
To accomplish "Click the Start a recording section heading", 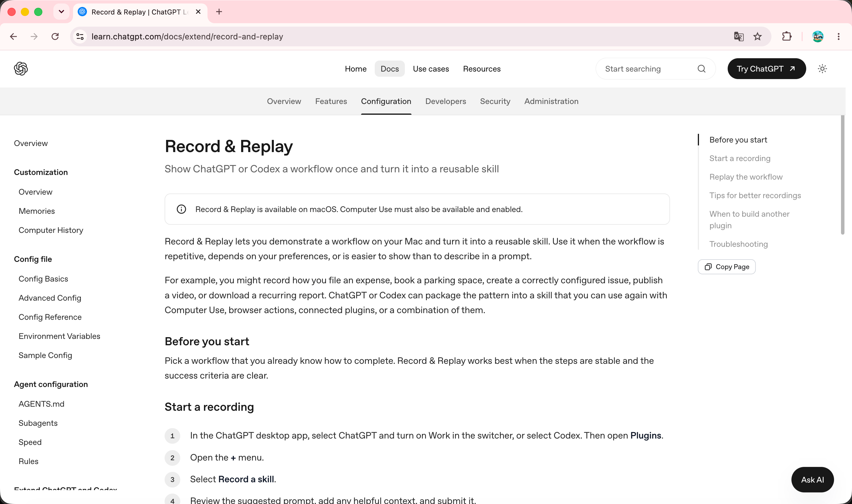I will click(x=209, y=407).
